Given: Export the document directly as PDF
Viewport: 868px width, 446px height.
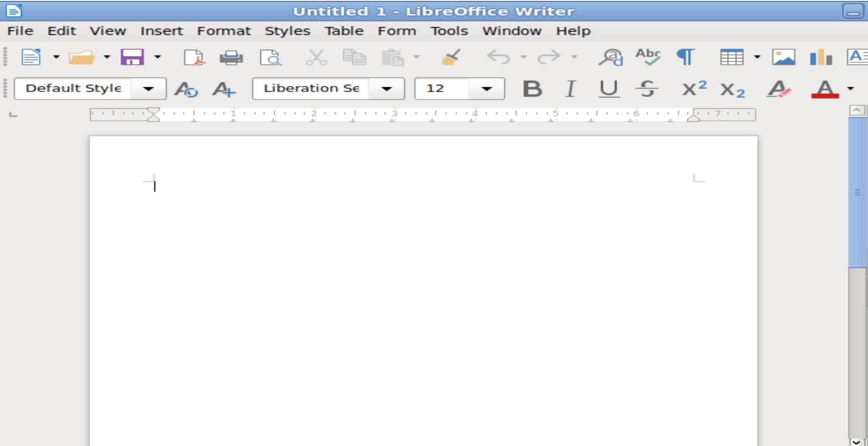Looking at the screenshot, I should coord(195,57).
